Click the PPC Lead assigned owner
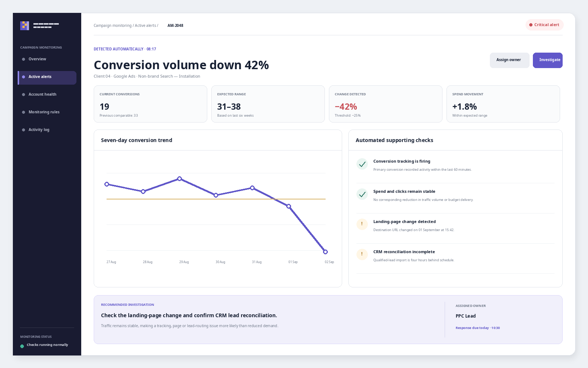Image resolution: width=588 pixels, height=368 pixels. tap(466, 316)
